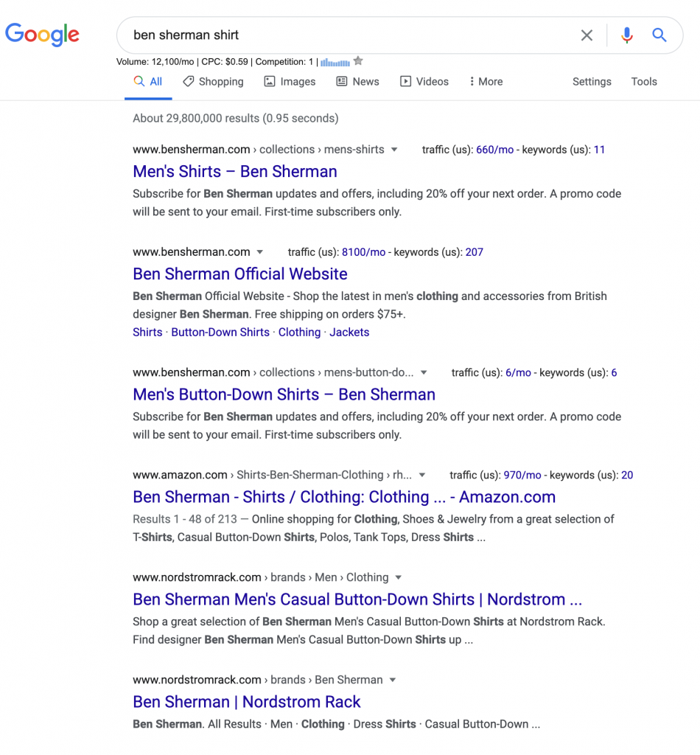
Task: Expand dropdown arrow next to the Amazon URL
Action: coord(422,476)
